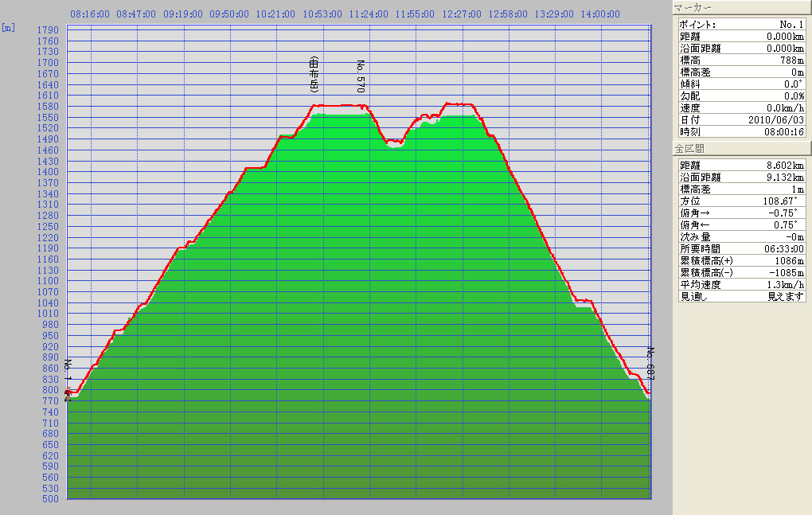Image resolution: width=812 pixels, height=515 pixels.
Task: Click the 10:53:00 time axis label
Action: (x=323, y=14)
